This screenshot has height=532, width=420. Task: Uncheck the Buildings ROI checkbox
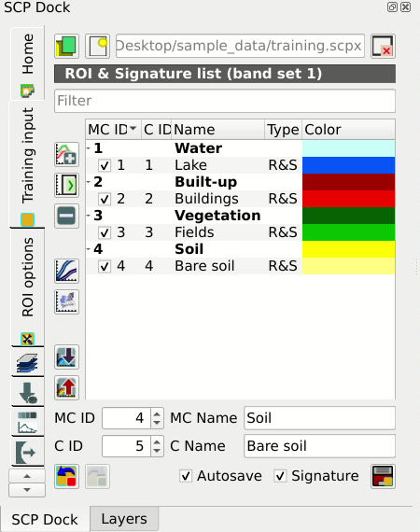click(105, 199)
